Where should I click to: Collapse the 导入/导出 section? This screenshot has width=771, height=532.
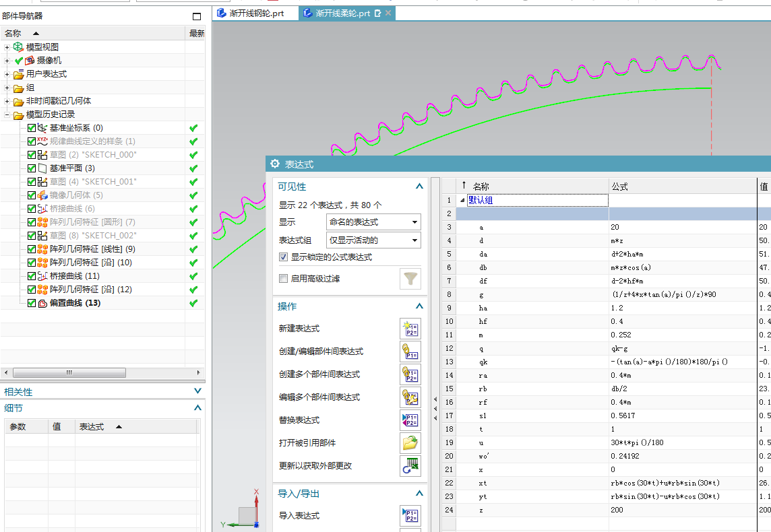click(x=419, y=493)
